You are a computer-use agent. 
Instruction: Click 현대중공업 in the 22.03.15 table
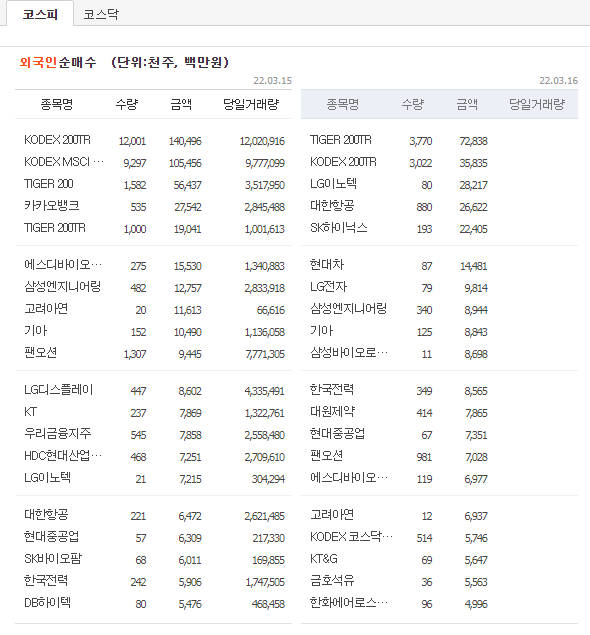coord(51,537)
